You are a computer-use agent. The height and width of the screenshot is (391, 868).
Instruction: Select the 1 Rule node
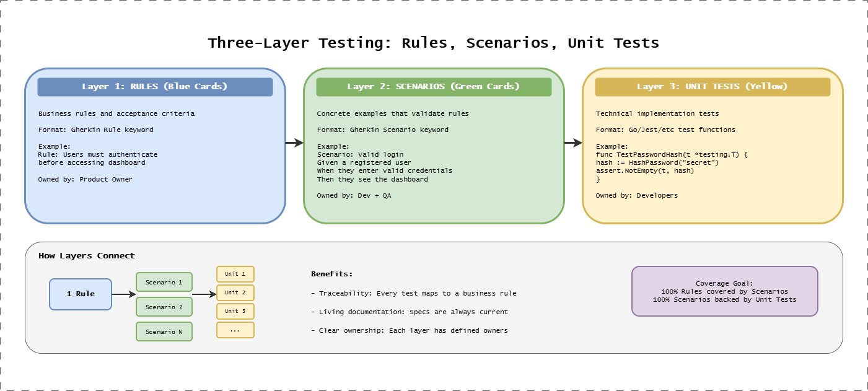[80, 294]
